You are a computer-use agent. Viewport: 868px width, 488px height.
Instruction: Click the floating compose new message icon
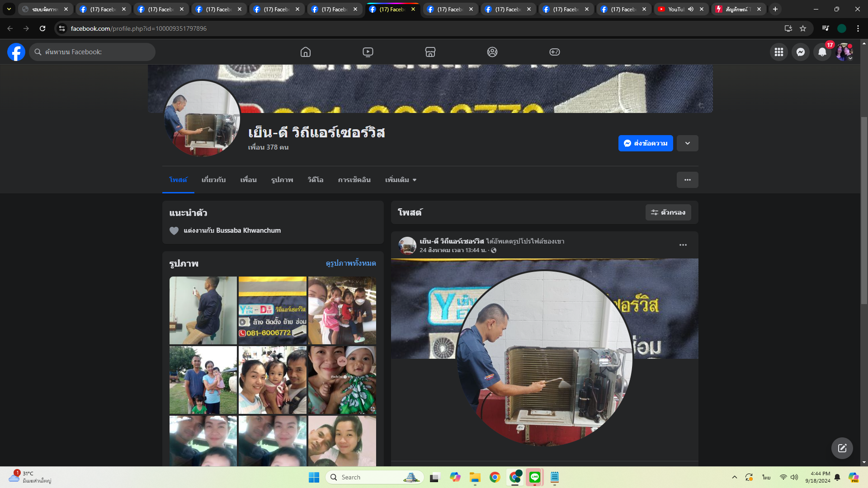click(842, 448)
